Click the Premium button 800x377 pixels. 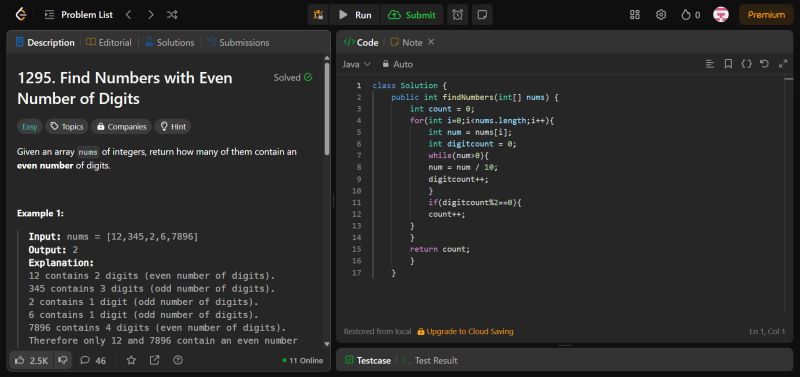click(766, 15)
